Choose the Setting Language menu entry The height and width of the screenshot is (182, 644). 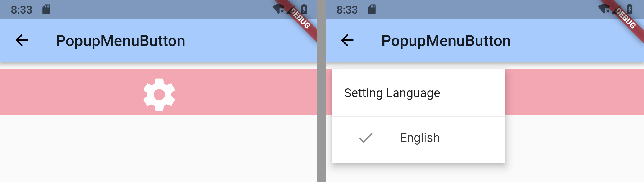(x=418, y=93)
